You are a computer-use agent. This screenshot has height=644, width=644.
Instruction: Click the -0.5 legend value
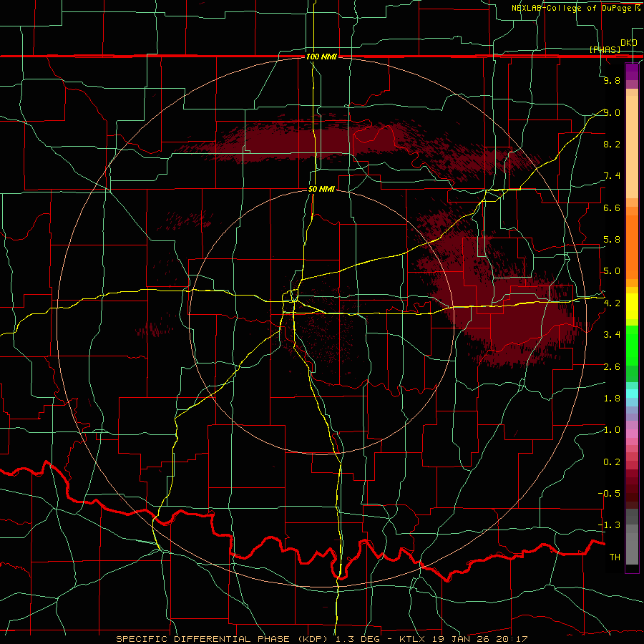(x=609, y=494)
